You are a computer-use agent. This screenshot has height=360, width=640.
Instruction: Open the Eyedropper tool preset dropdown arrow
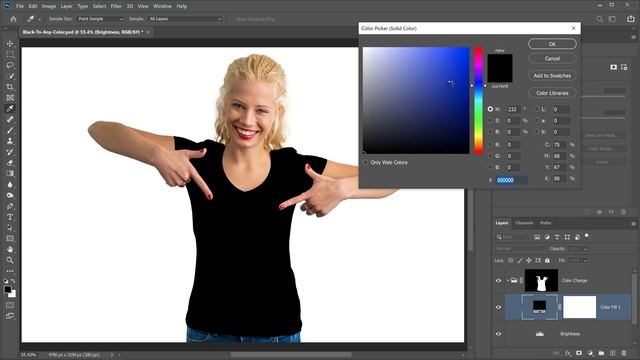point(39,19)
